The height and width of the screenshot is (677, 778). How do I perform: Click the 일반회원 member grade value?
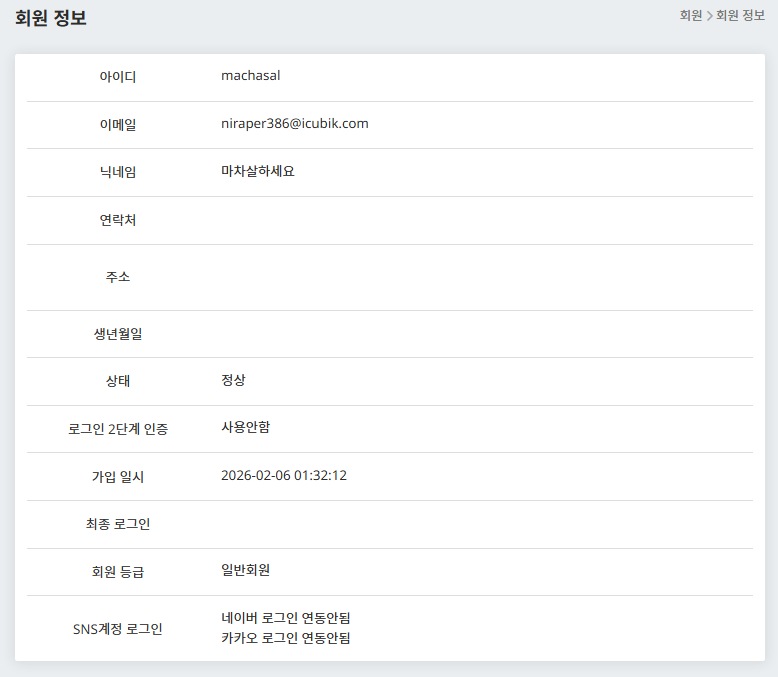[x=245, y=571]
